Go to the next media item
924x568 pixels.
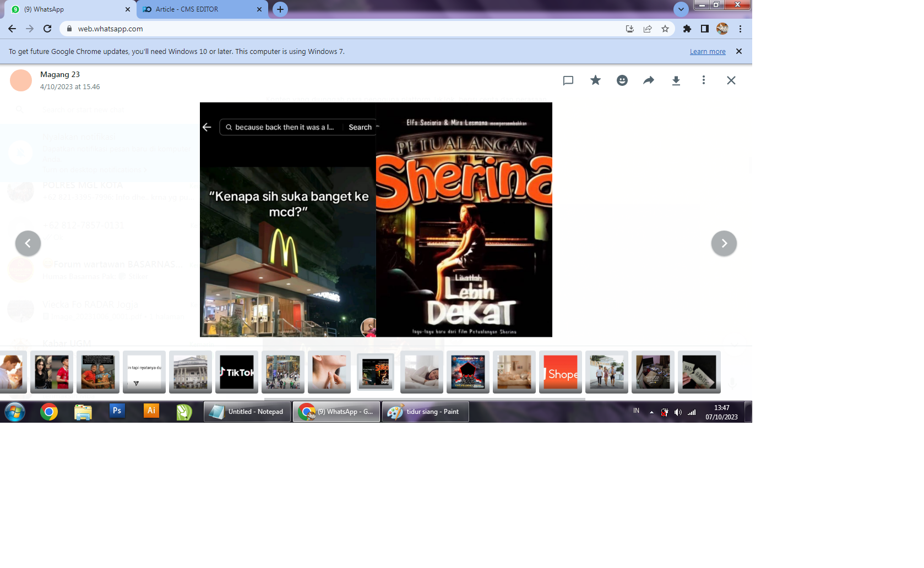(x=724, y=243)
